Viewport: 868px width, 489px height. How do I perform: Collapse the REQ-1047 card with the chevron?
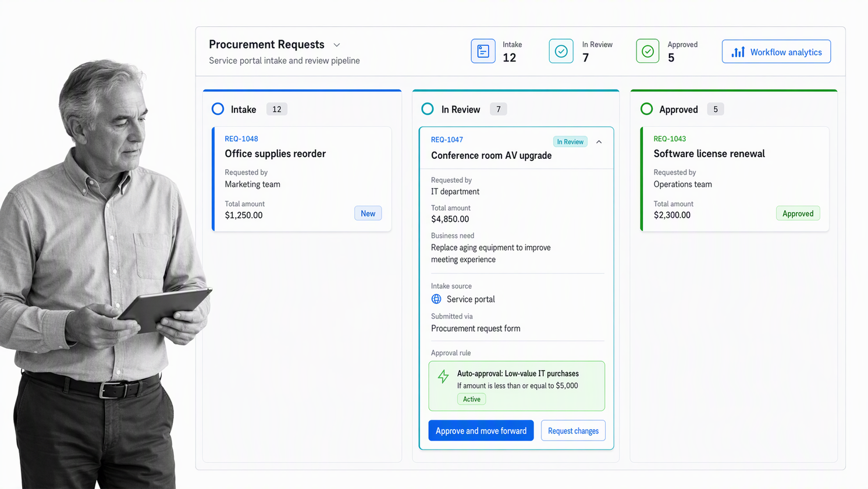click(599, 142)
